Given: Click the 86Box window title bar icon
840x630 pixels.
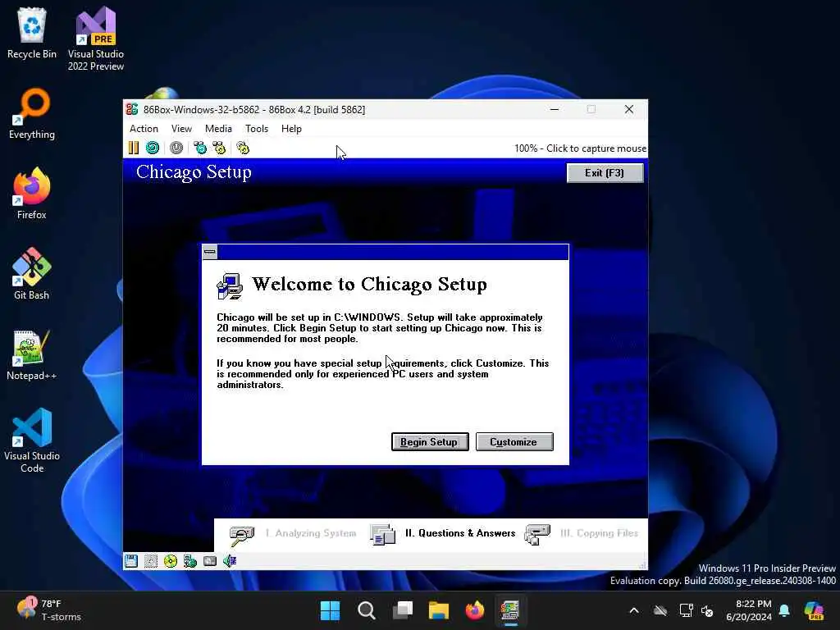Looking at the screenshot, I should pyautogui.click(x=132, y=109).
